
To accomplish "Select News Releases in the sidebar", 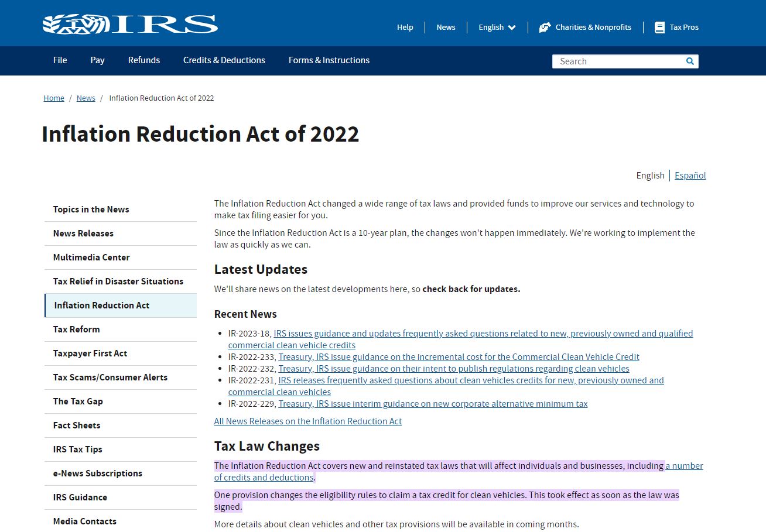I will (x=121, y=234).
